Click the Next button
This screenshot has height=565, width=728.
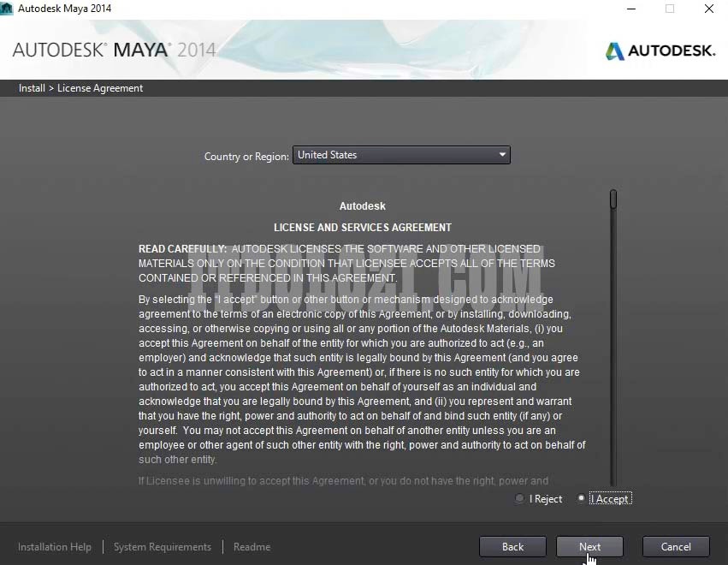pyautogui.click(x=589, y=547)
